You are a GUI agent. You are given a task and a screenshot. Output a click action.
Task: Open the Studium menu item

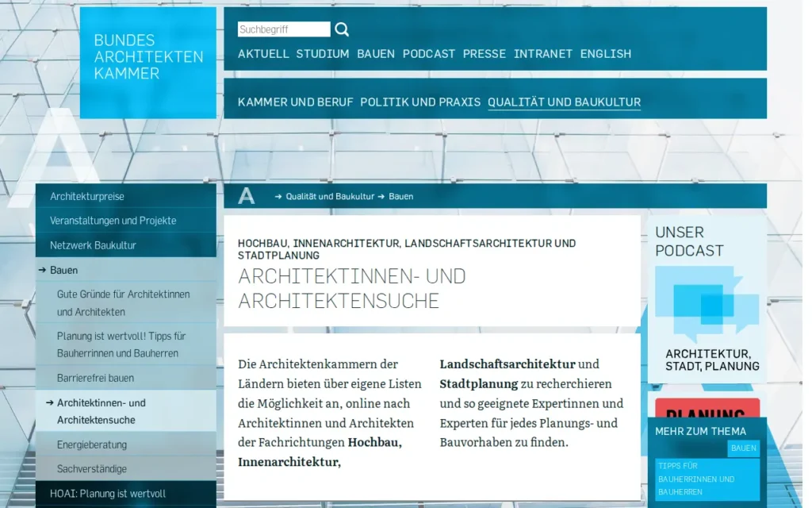pos(323,54)
